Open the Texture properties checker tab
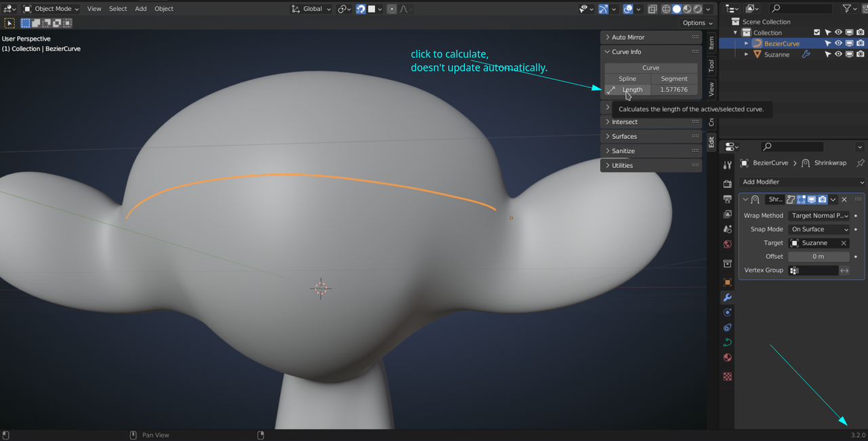 pyautogui.click(x=728, y=376)
